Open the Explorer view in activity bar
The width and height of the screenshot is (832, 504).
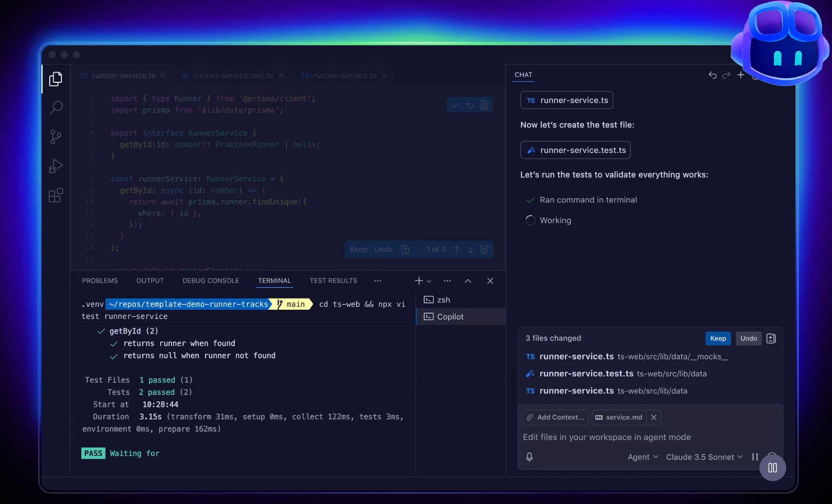[56, 79]
